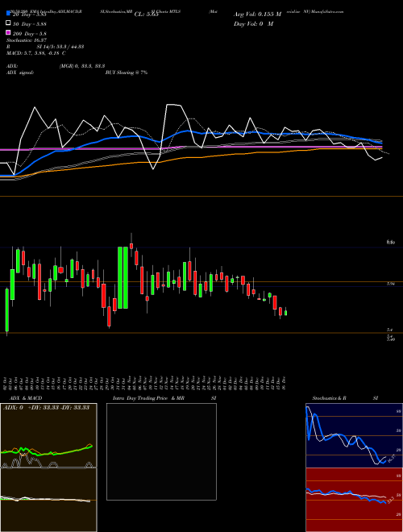This screenshot has width=403, height=532.
Task: Open the red RSI mini chart panel
Action: [x=354, y=500]
